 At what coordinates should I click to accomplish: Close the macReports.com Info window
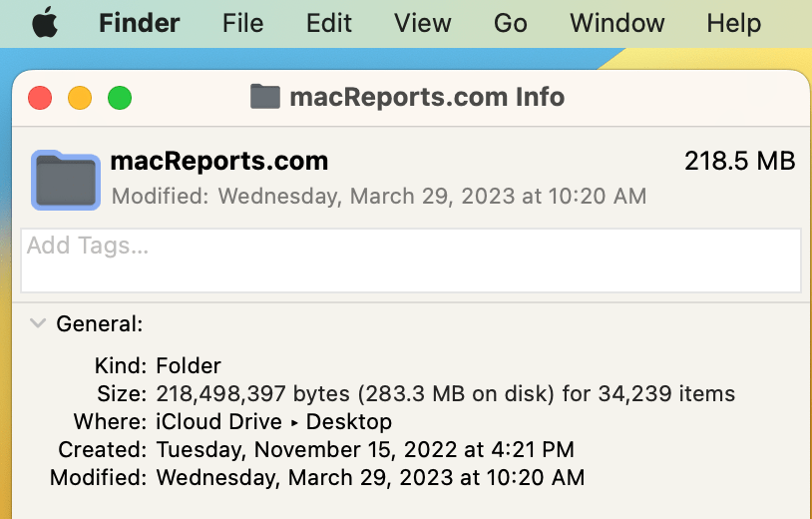pos(40,98)
